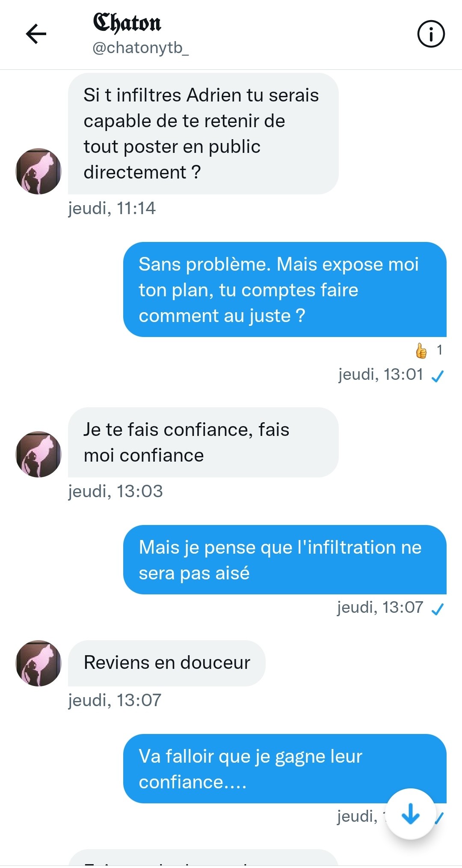This screenshot has height=868, width=462.
Task: Select 'Mais je pense que l'infiltration' message
Action: coord(285,560)
